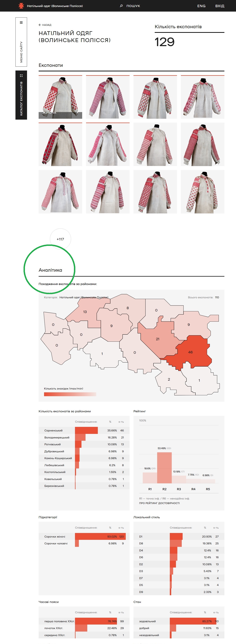Viewport: 236px width, 644px height.
Task: Click the catalog grid dots icon
Action: 21,75
